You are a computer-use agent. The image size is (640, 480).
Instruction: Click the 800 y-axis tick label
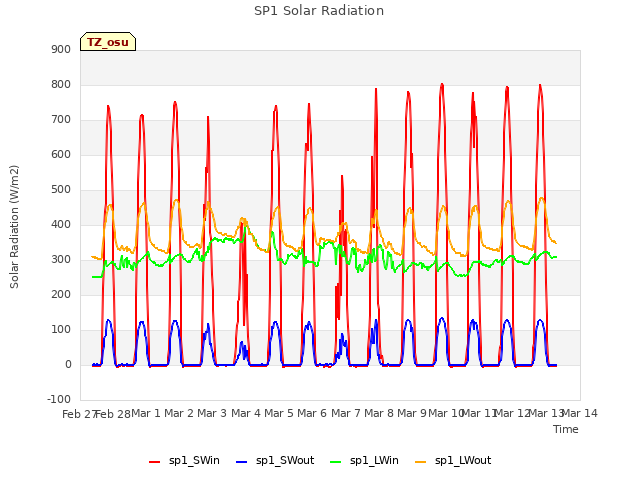pyautogui.click(x=61, y=84)
